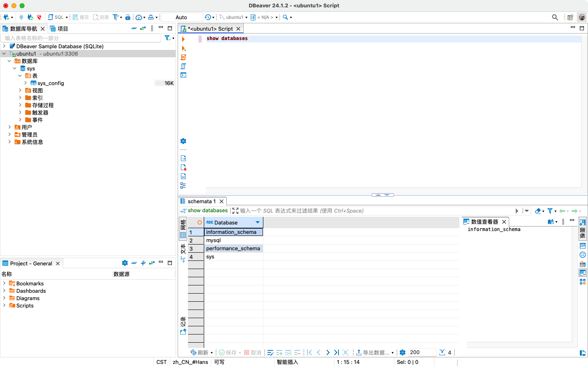Click the 取消 cancel button

253,352
